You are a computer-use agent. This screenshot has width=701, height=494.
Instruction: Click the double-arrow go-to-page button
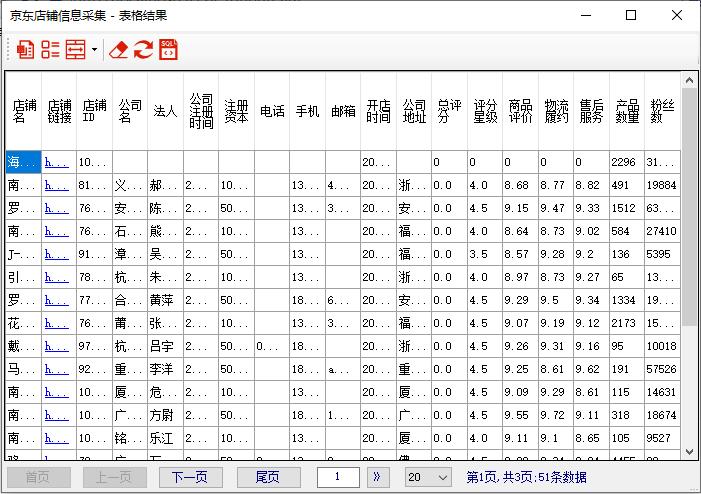tap(377, 477)
